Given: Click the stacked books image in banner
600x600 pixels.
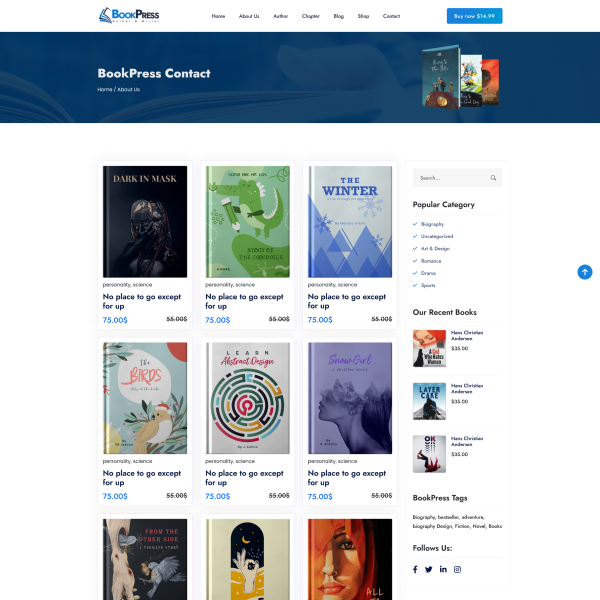Looking at the screenshot, I should (x=460, y=77).
